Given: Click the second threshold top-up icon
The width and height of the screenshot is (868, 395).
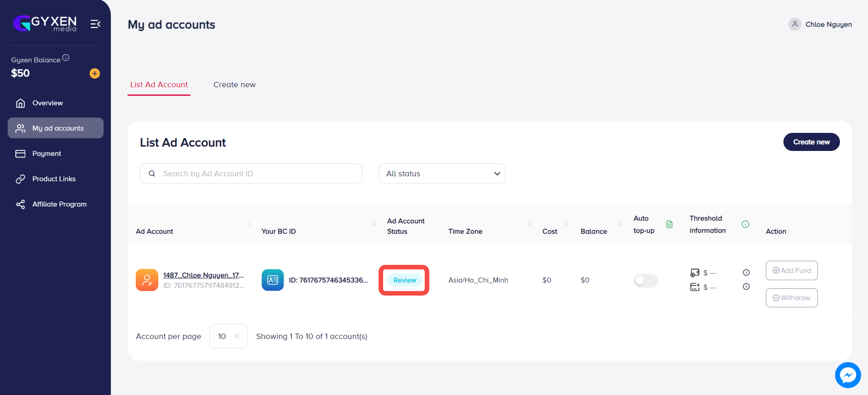Looking at the screenshot, I should coord(695,287).
